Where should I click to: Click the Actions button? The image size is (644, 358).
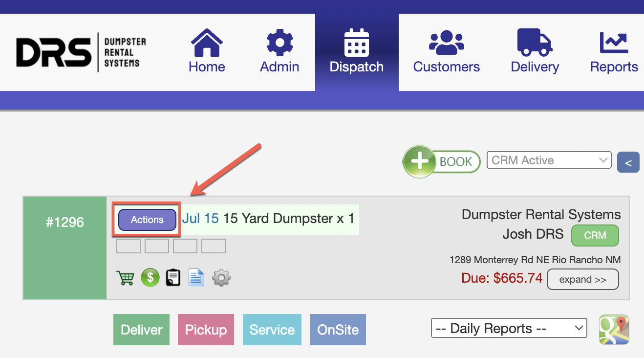click(x=147, y=220)
